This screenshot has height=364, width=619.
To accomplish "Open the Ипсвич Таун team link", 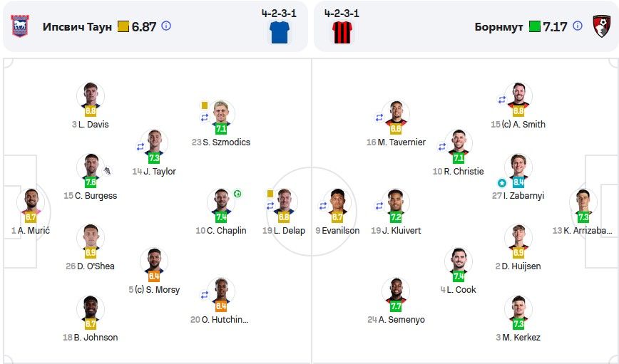I will (x=77, y=27).
